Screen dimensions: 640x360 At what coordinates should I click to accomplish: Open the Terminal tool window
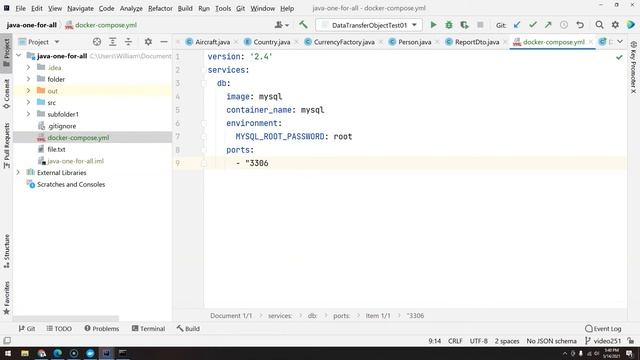[149, 329]
